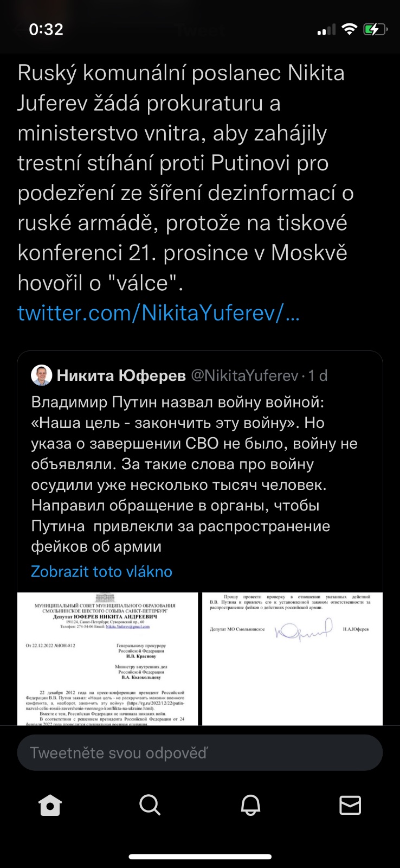Open the right signed document image
The width and height of the screenshot is (400, 868).
coord(292,659)
